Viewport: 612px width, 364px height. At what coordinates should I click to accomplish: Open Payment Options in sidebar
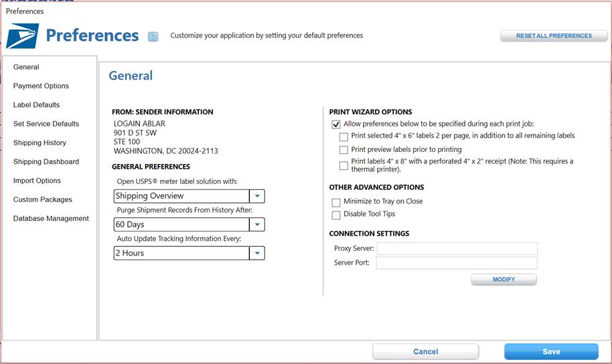pos(41,86)
